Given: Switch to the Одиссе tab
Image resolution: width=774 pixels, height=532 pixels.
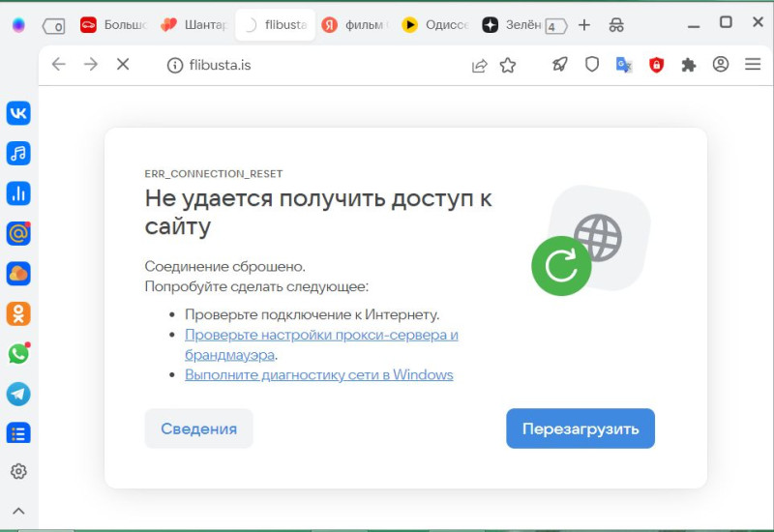Looking at the screenshot, I should pos(433,25).
